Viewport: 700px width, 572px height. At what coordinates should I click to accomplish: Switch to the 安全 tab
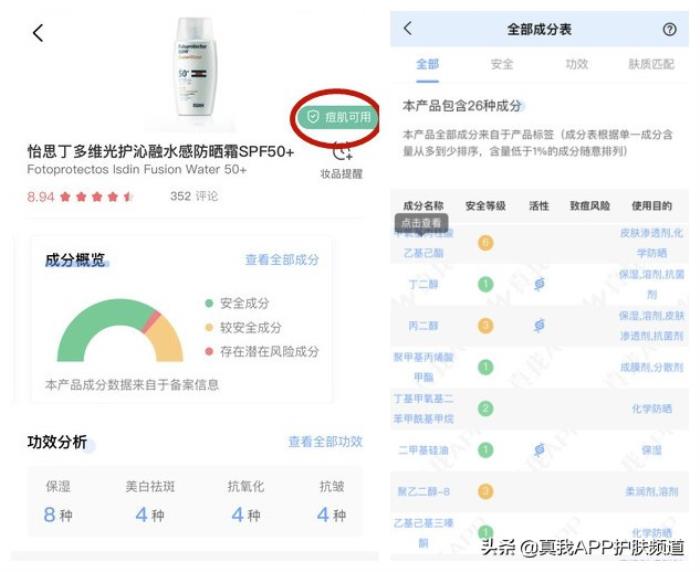(x=502, y=64)
